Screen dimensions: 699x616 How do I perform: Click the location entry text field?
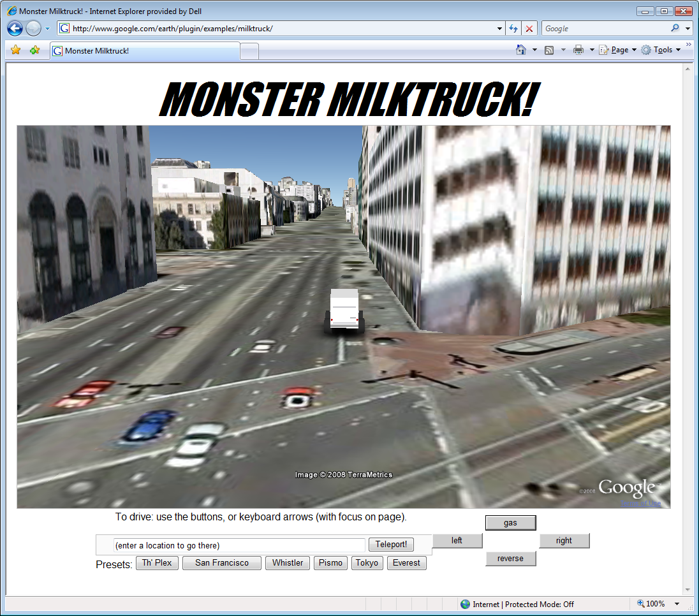click(x=239, y=545)
